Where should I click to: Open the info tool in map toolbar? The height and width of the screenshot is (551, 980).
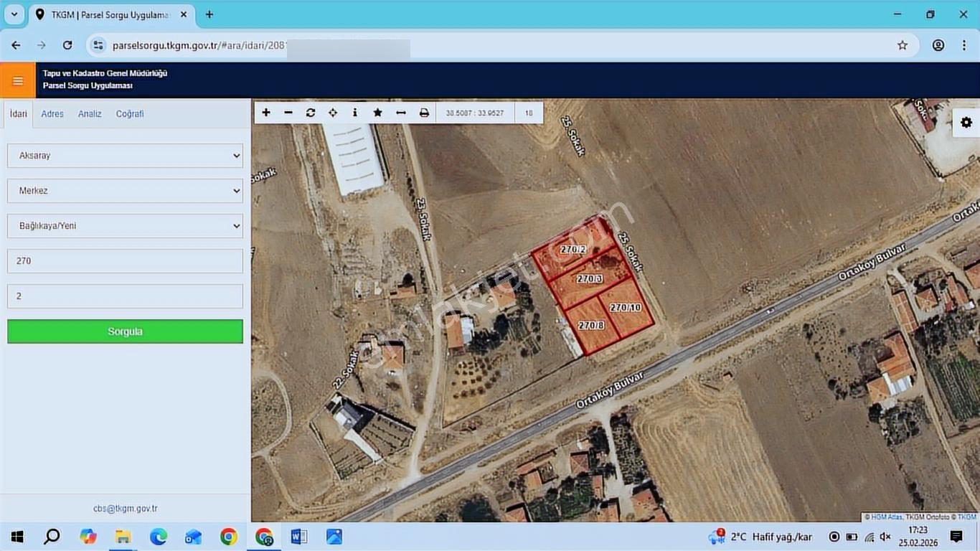click(355, 113)
